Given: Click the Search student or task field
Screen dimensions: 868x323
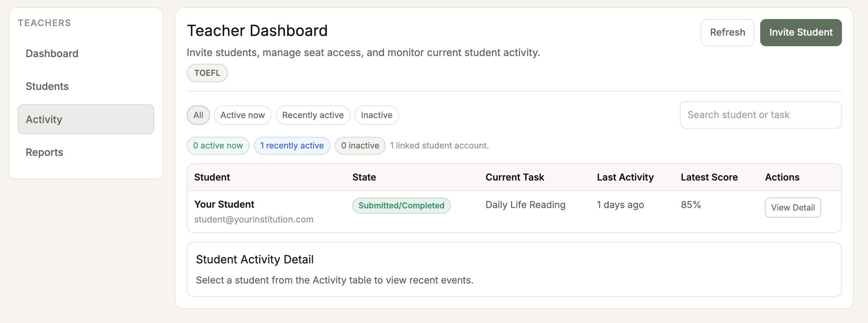Looking at the screenshot, I should tap(760, 115).
